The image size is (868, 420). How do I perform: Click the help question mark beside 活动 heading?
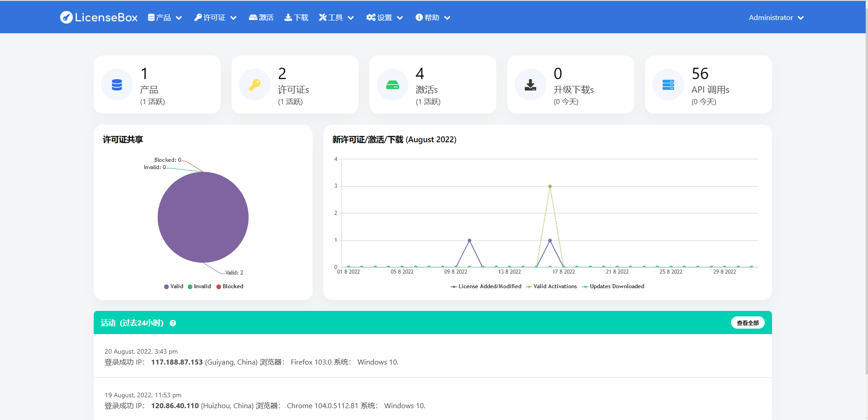pos(173,323)
